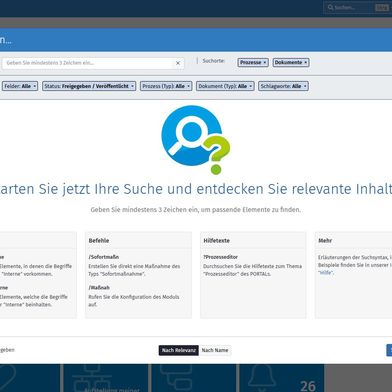Click the top bar search box
392x392 pixels.
[x=357, y=7]
